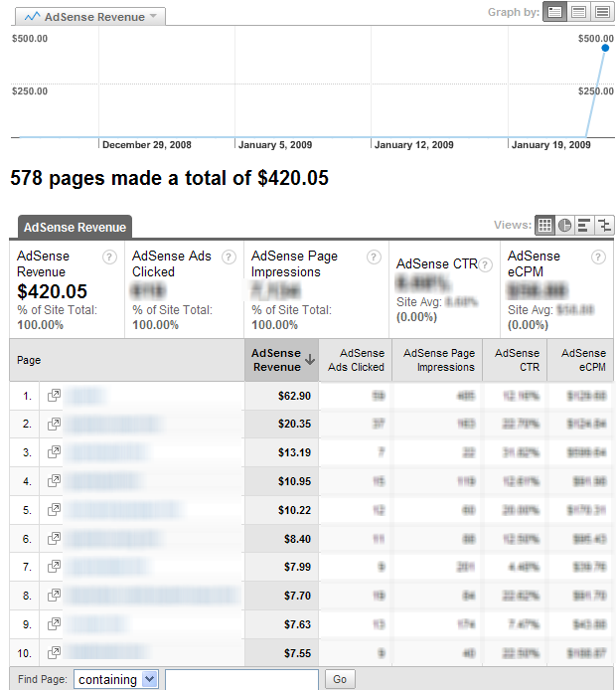Select the last Graph by view icon

pyautogui.click(x=602, y=12)
